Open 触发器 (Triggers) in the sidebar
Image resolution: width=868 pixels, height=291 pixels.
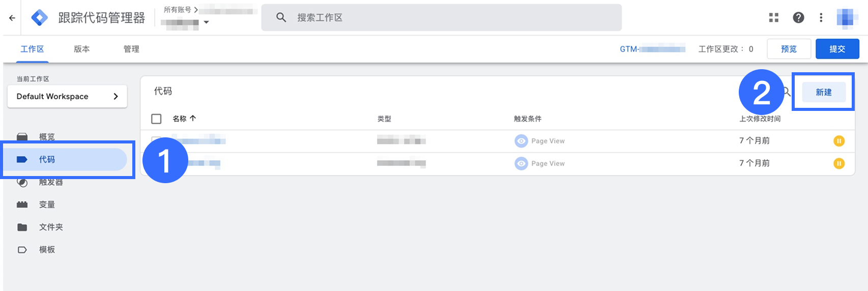(x=51, y=182)
